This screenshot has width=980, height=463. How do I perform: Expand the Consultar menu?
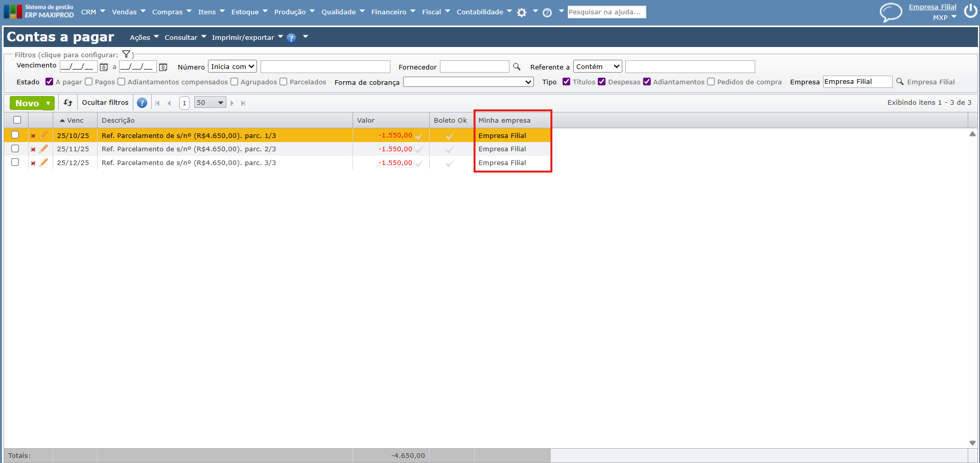pos(185,38)
